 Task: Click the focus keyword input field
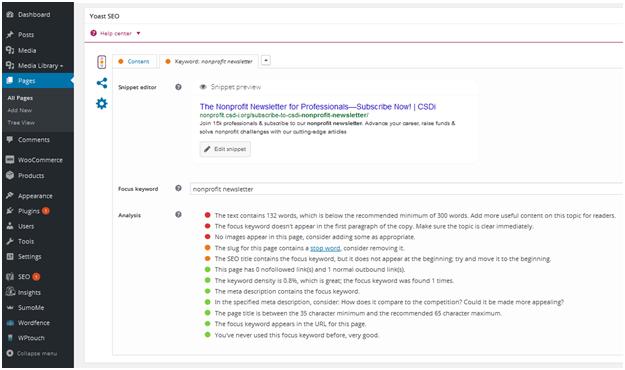point(407,189)
